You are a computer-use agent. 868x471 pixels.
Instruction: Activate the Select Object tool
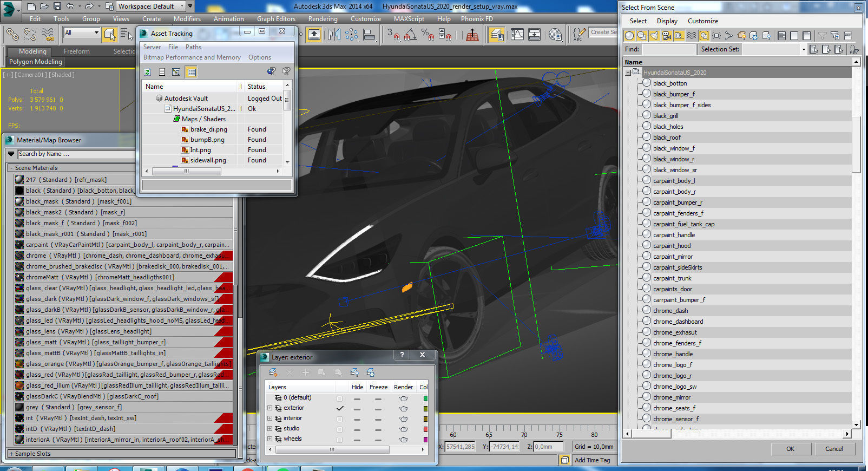110,35
